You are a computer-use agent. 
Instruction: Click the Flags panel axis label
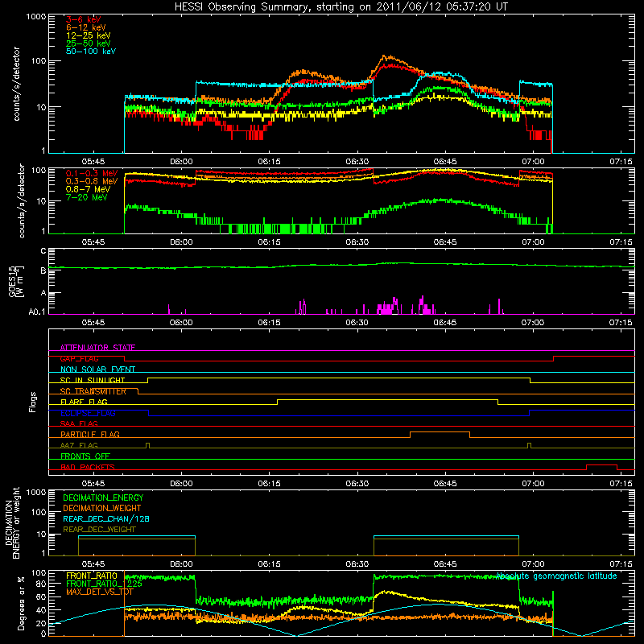(32, 402)
